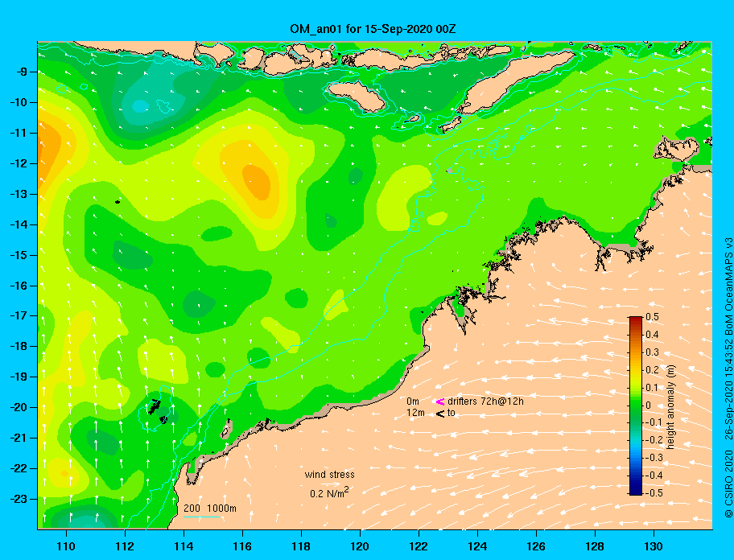Click latitude label -9 on left axis
This screenshot has height=560, width=734.
(x=21, y=72)
